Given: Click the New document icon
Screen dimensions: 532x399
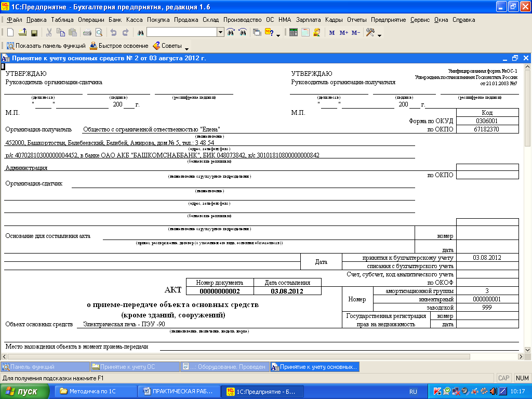Looking at the screenshot, I should point(10,33).
